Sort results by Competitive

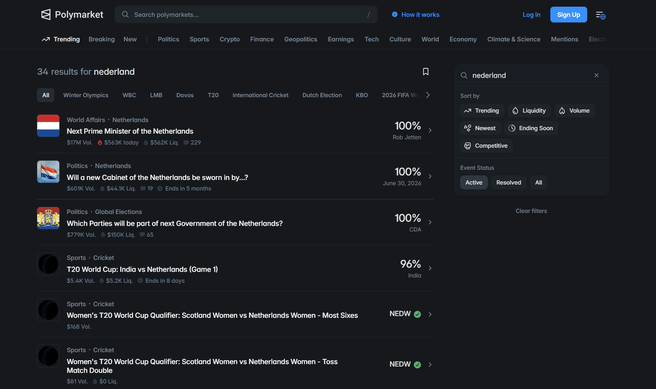point(486,146)
